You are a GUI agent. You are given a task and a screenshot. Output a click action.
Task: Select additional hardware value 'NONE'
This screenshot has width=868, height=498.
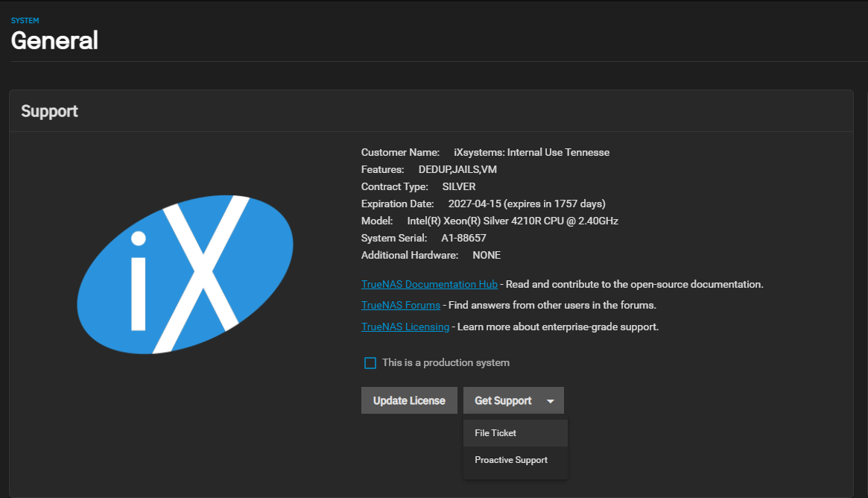[x=487, y=256]
